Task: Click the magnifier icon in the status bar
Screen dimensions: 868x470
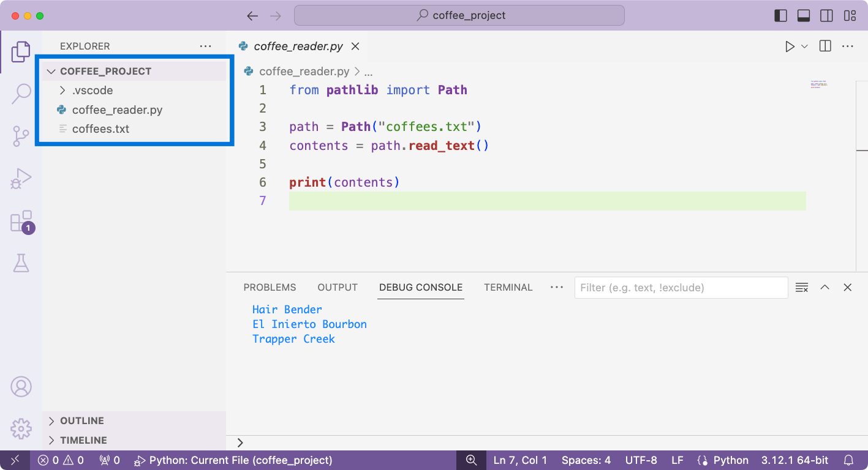Action: click(470, 460)
